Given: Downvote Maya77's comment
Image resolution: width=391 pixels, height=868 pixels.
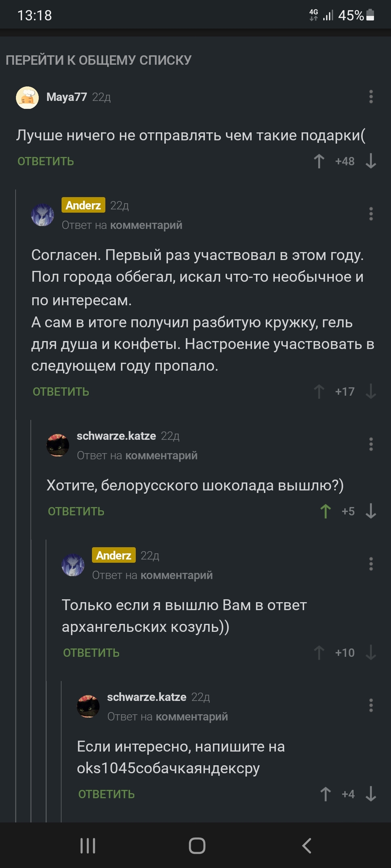Looking at the screenshot, I should pos(371,161).
